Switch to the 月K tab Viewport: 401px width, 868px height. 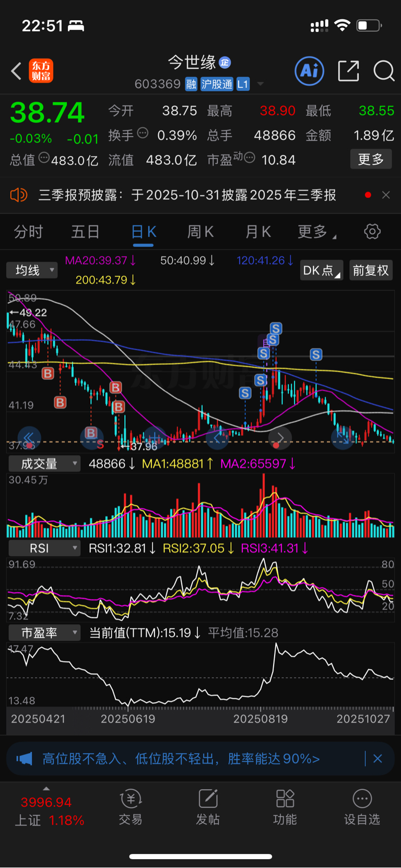pyautogui.click(x=258, y=232)
